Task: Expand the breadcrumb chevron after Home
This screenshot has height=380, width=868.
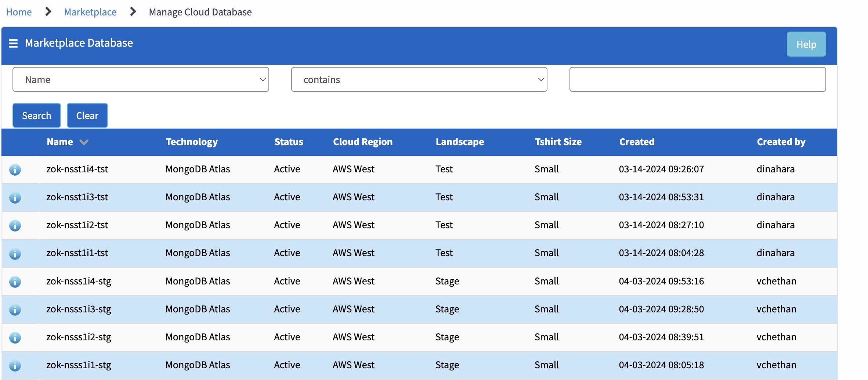Action: click(x=48, y=11)
